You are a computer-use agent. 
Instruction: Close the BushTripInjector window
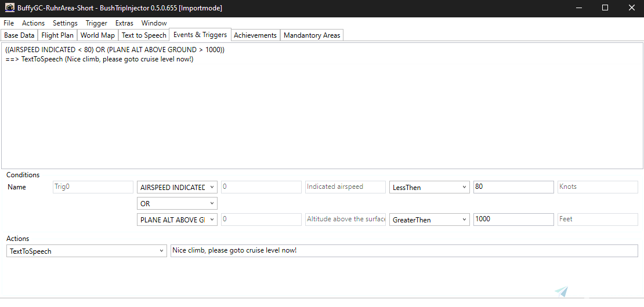630,8
